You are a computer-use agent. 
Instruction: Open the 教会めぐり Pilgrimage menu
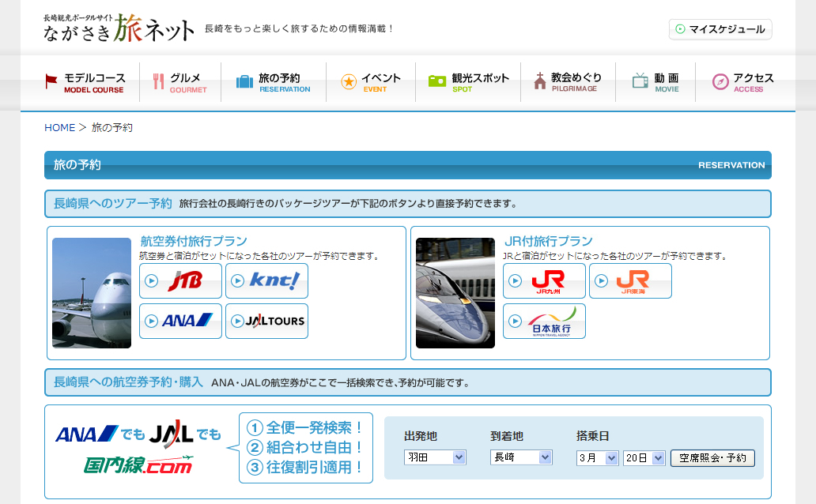tap(568, 82)
